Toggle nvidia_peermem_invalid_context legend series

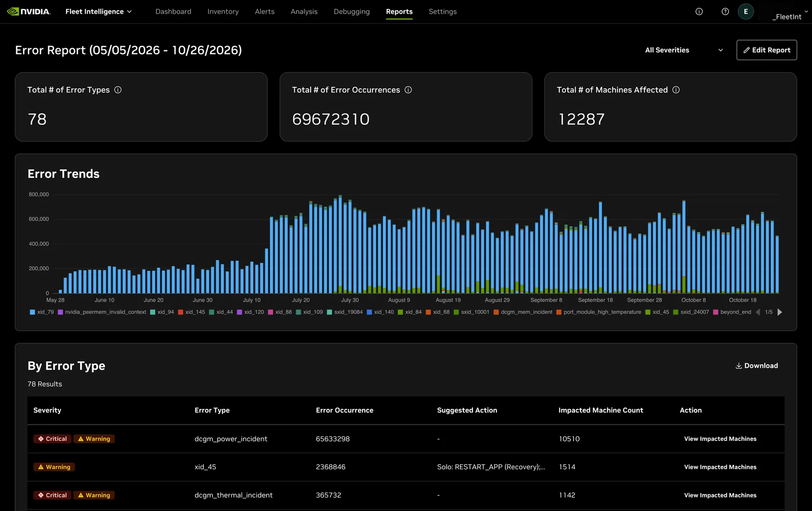coord(102,312)
